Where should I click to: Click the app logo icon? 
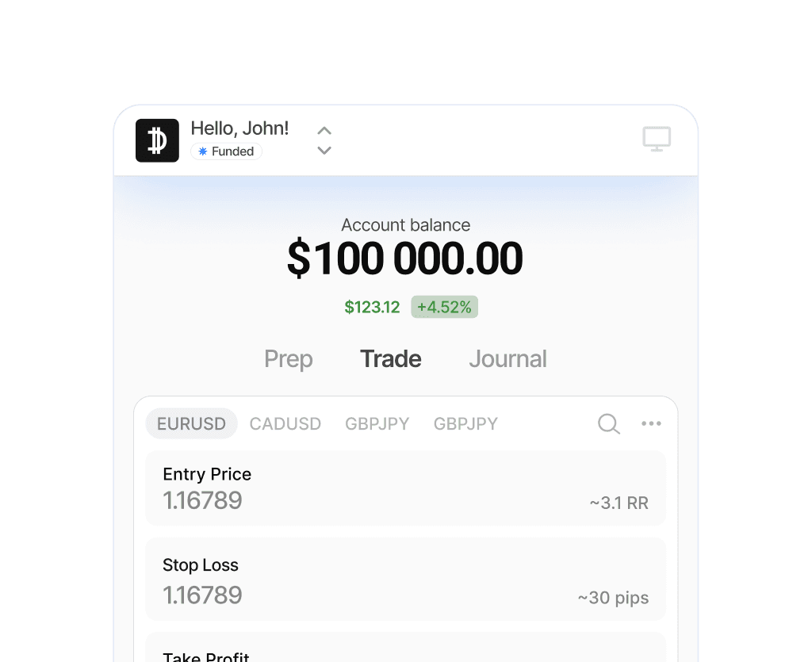(157, 140)
